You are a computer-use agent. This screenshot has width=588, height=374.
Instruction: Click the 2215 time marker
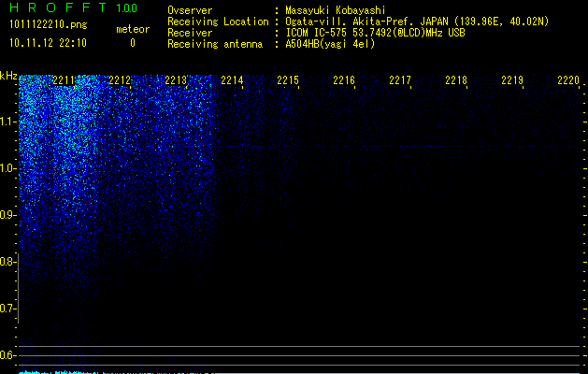(x=288, y=80)
